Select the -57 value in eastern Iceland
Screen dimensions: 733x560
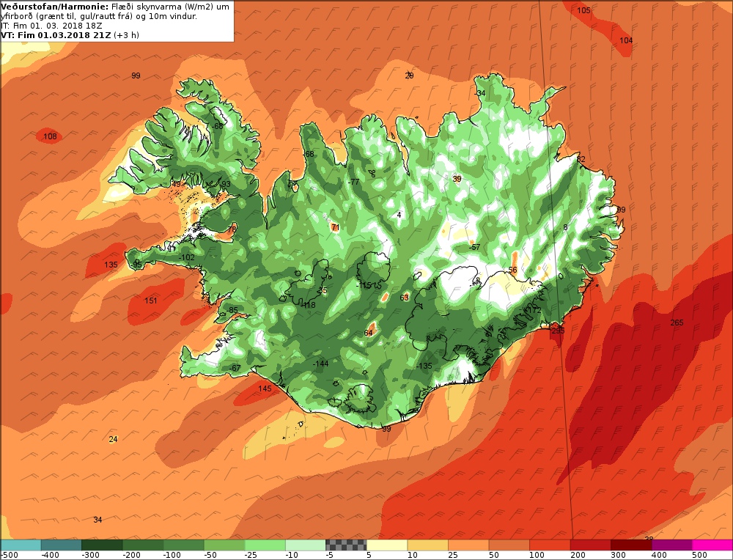tap(474, 247)
